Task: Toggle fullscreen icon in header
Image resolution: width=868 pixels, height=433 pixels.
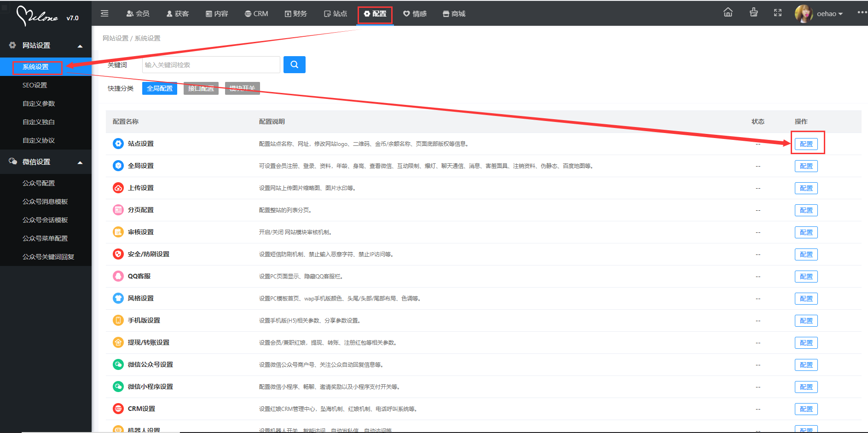Action: (x=778, y=13)
